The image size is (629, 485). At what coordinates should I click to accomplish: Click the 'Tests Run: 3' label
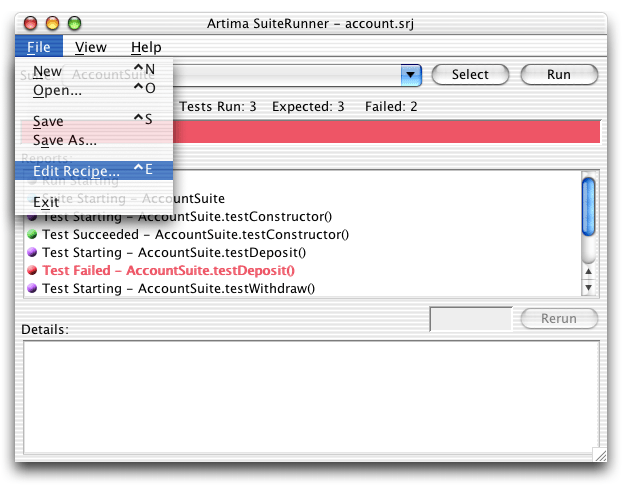coord(217,106)
